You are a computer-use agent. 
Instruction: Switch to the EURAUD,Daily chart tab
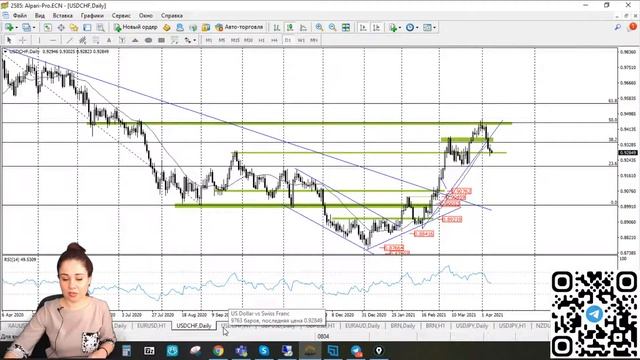(x=362, y=326)
